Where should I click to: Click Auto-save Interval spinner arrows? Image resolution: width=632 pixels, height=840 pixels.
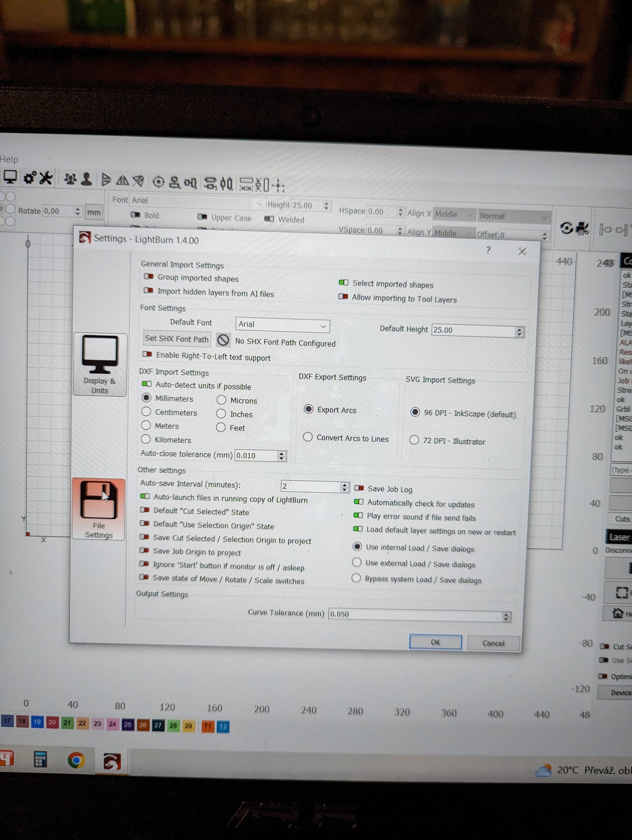(344, 487)
